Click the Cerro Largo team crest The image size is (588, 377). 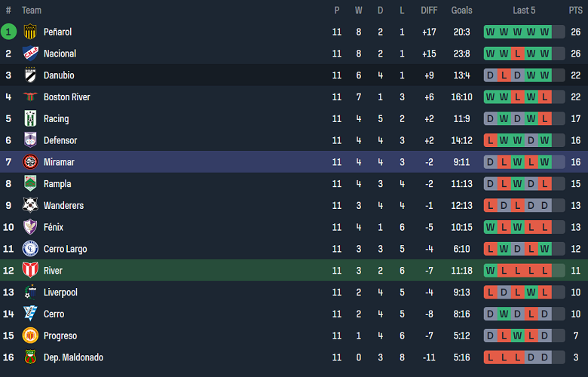(x=30, y=249)
